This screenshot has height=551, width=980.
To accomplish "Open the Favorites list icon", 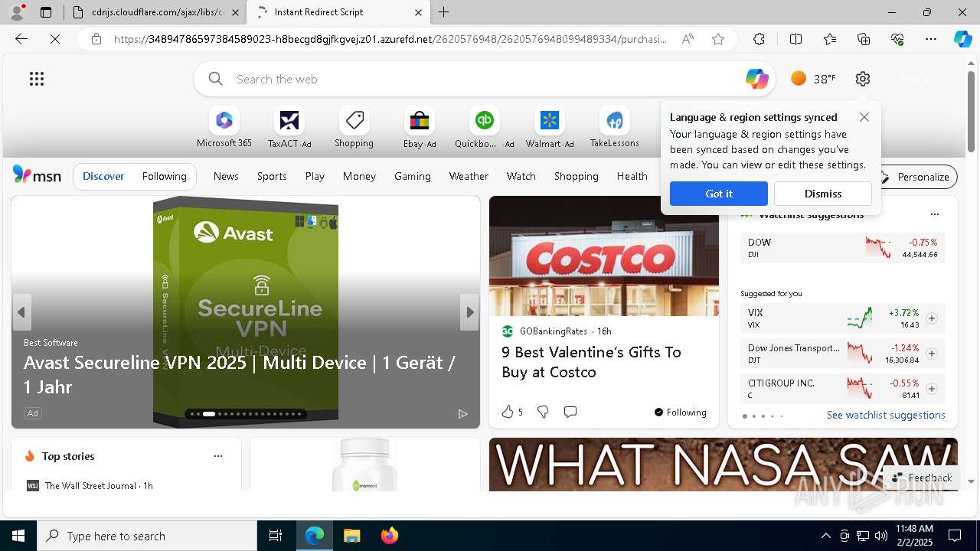I will [830, 39].
